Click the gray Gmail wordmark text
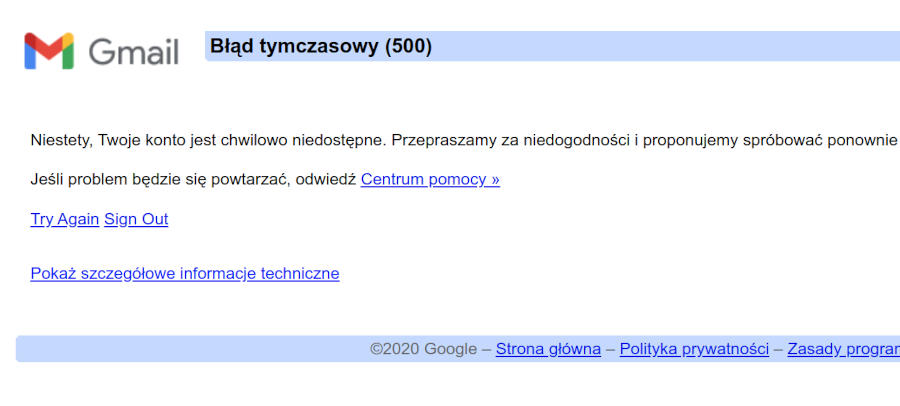This screenshot has width=900, height=406. click(134, 52)
